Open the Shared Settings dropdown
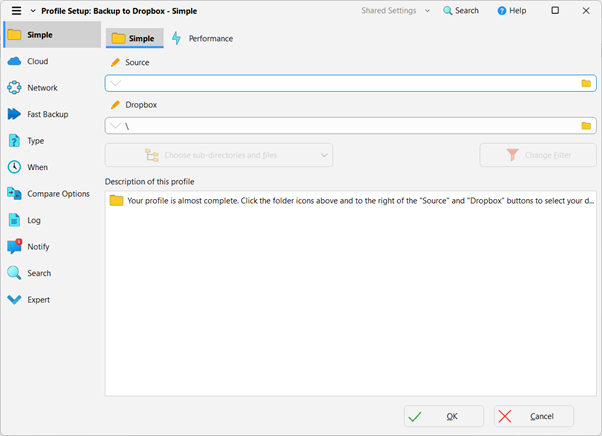 [396, 10]
